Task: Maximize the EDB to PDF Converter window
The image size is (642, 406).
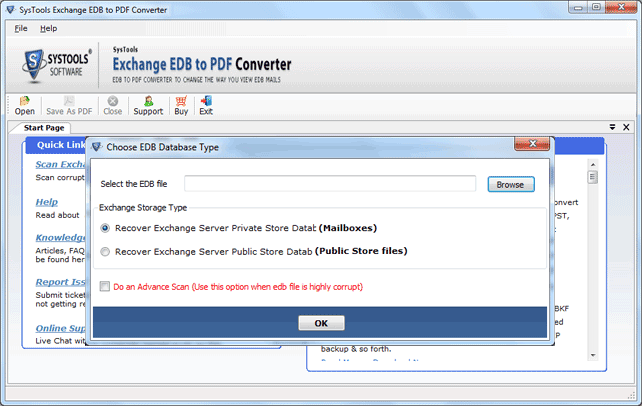Action: pyautogui.click(x=596, y=7)
